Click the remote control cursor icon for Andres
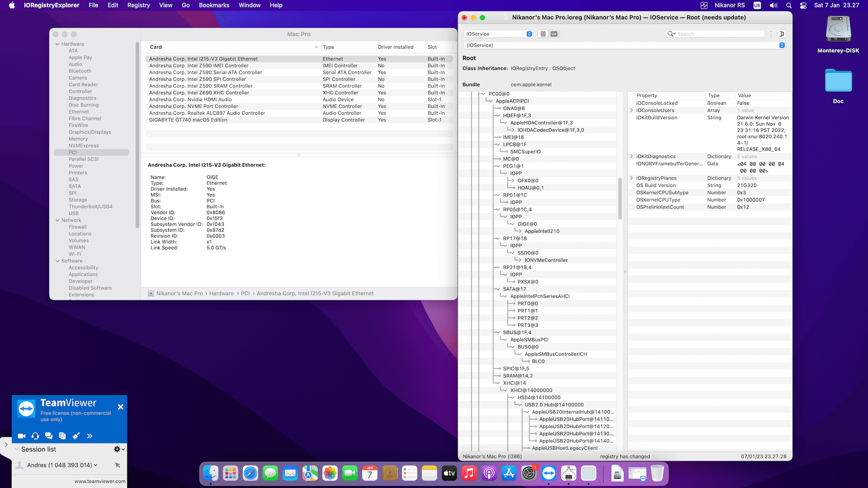Viewport: 868px width, 488px height. coord(118,465)
